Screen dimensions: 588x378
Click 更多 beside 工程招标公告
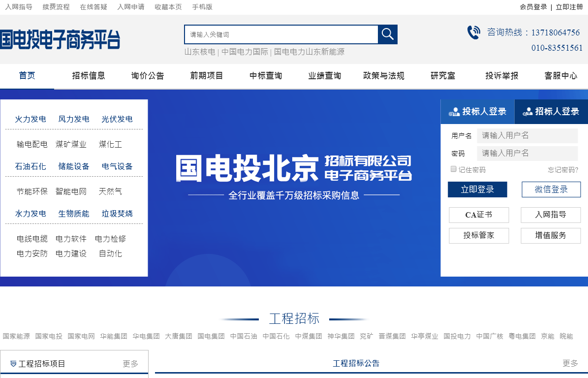click(x=570, y=363)
